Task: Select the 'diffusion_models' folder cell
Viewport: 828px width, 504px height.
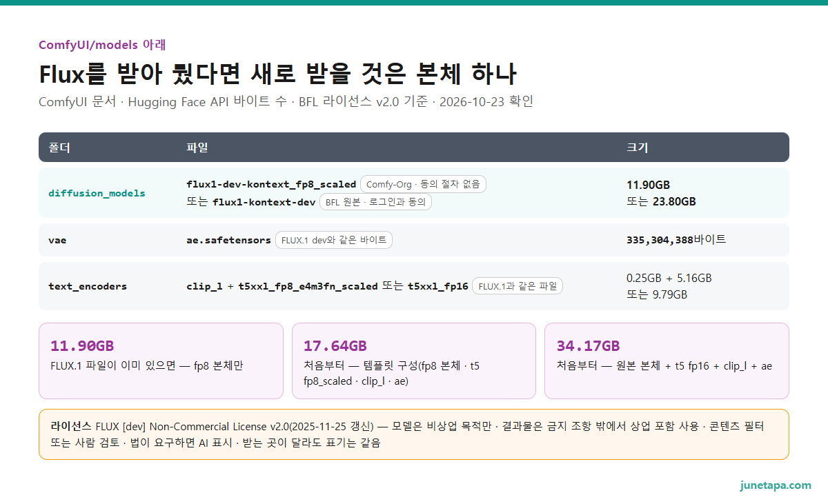Action: click(97, 193)
